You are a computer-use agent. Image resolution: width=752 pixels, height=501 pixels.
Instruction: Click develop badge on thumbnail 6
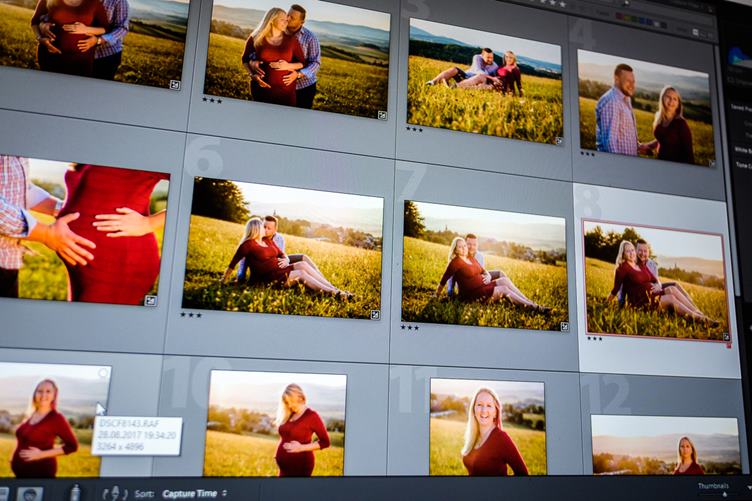(x=375, y=315)
